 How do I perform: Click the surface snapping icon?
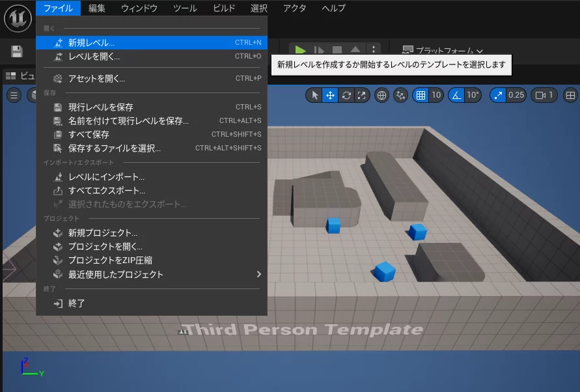401,95
